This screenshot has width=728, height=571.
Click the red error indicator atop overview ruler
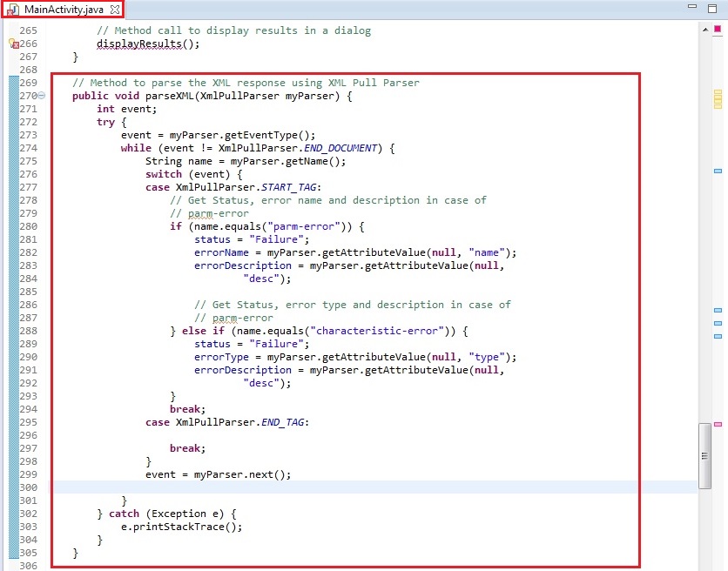[x=718, y=29]
